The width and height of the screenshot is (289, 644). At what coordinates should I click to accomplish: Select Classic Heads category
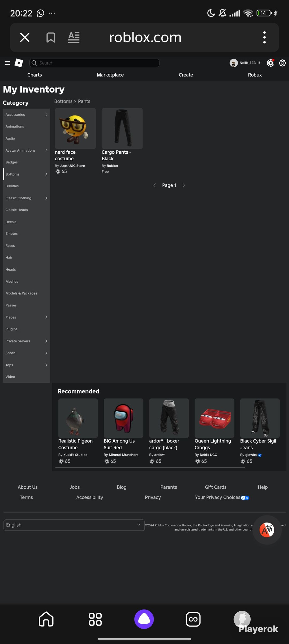click(27, 210)
